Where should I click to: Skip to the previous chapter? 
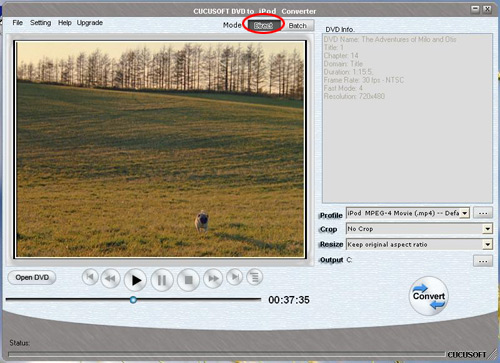[x=90, y=277]
